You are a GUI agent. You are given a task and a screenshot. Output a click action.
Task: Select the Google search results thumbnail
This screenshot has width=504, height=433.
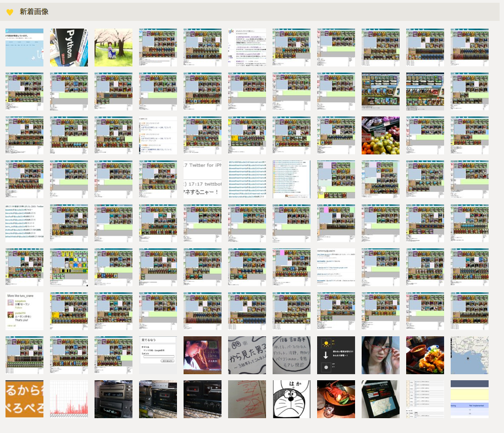click(x=247, y=48)
